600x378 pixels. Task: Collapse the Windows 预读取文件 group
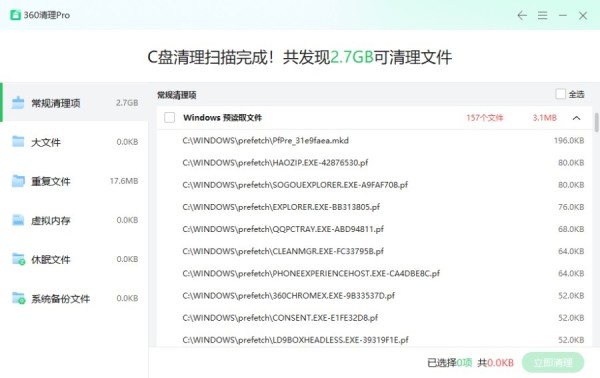(x=576, y=118)
